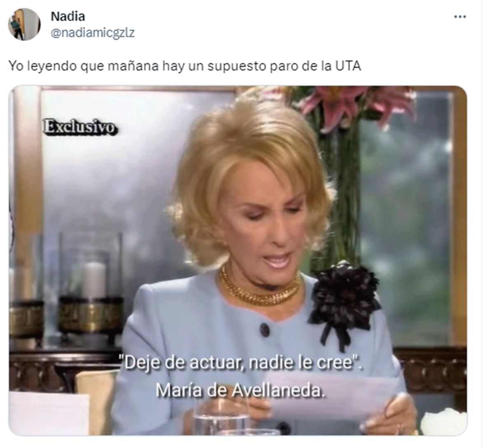Image resolution: width=494 pixels, height=448 pixels.
Task: Click the subtitle "Deje de actuar, nadie le cree"
Action: click(x=241, y=363)
